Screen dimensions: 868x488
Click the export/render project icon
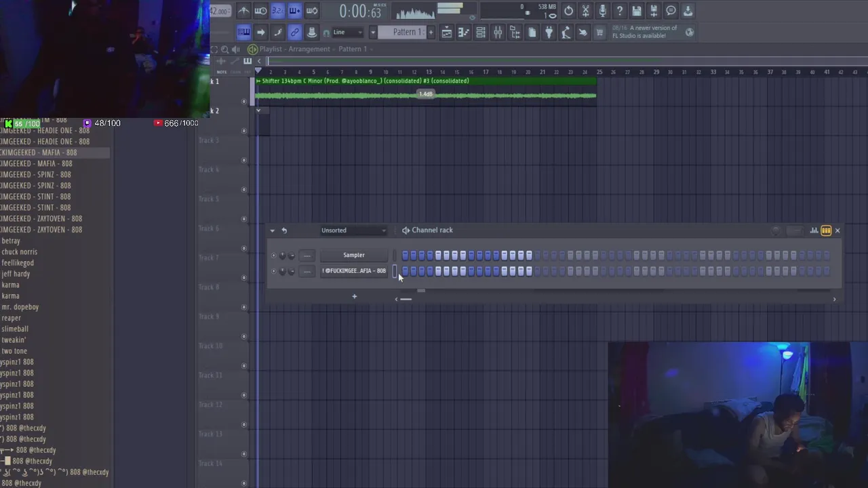pyautogui.click(x=653, y=11)
